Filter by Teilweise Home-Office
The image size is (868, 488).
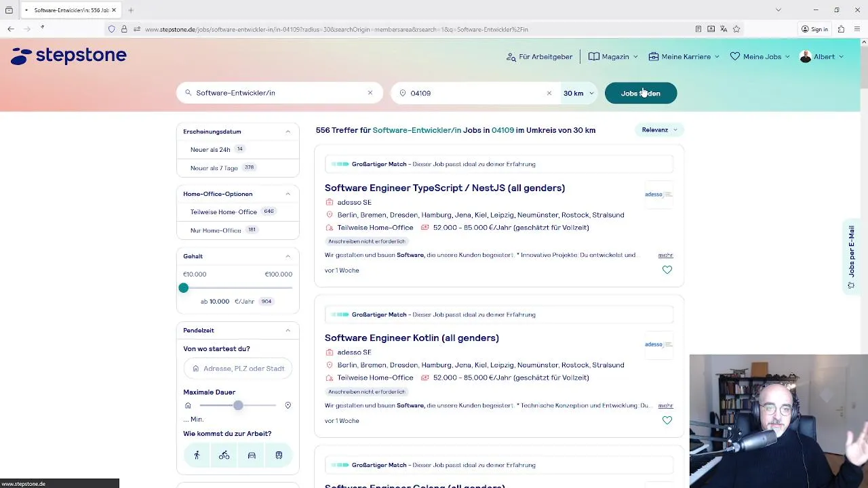pyautogui.click(x=224, y=211)
